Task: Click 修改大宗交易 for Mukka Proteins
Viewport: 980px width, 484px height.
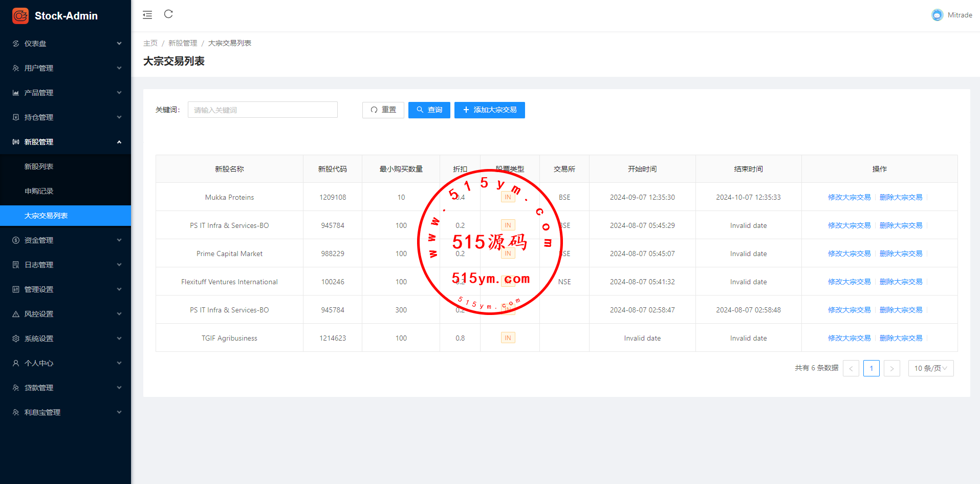Action: click(x=849, y=197)
